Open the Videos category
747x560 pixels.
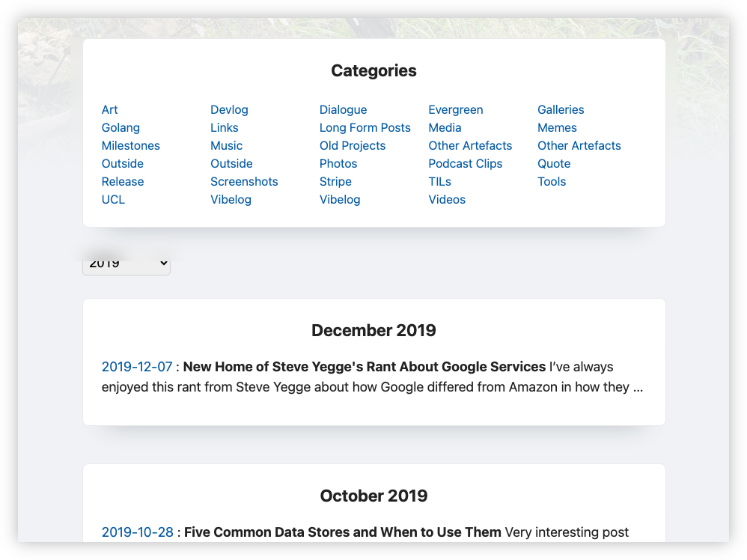pos(447,200)
